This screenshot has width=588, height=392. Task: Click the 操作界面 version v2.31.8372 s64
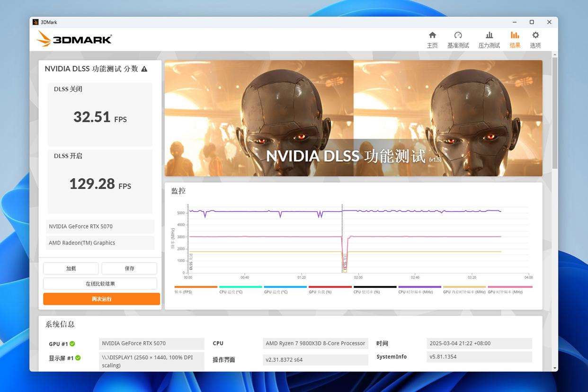315,360
